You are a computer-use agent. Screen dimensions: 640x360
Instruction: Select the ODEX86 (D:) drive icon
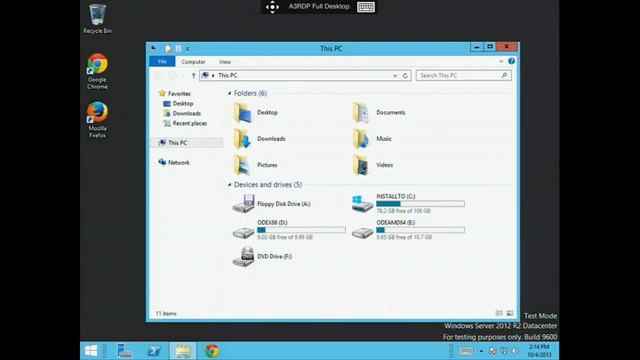point(243,232)
